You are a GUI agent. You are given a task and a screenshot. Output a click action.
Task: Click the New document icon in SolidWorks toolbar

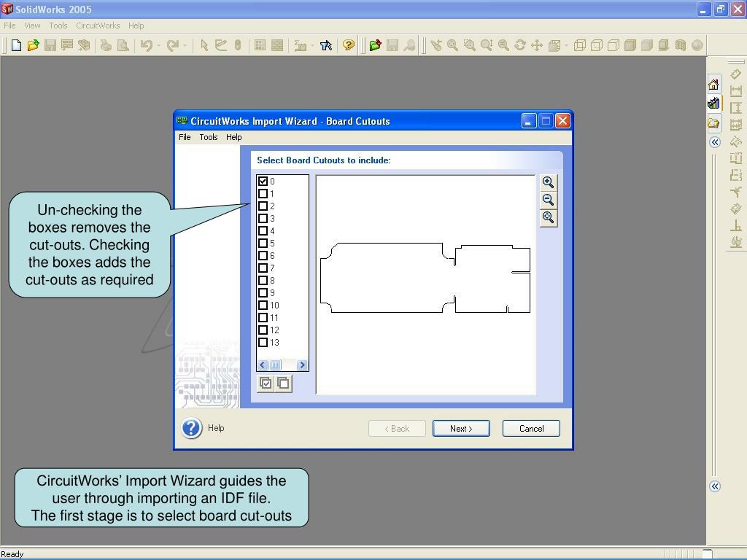coord(16,45)
